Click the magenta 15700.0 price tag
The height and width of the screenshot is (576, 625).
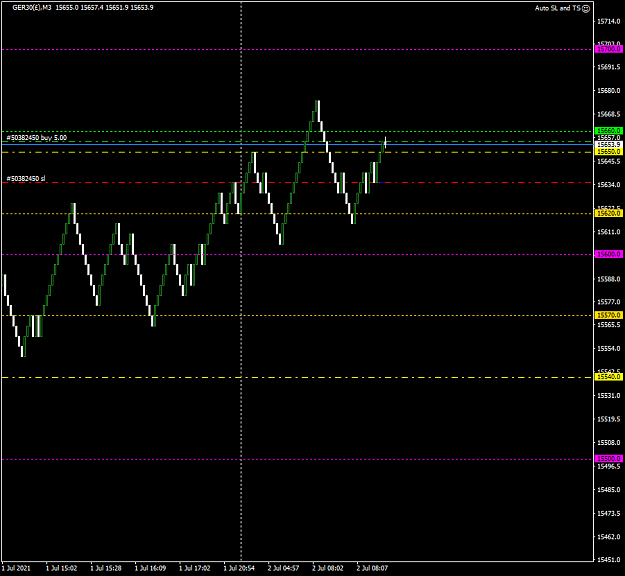pos(609,49)
